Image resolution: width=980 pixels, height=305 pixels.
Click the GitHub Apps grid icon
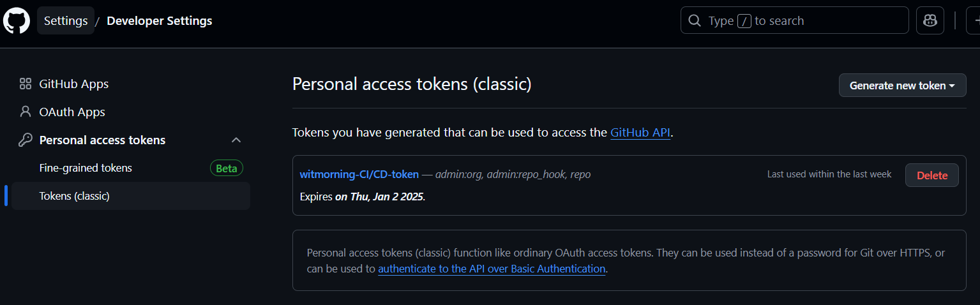point(26,84)
